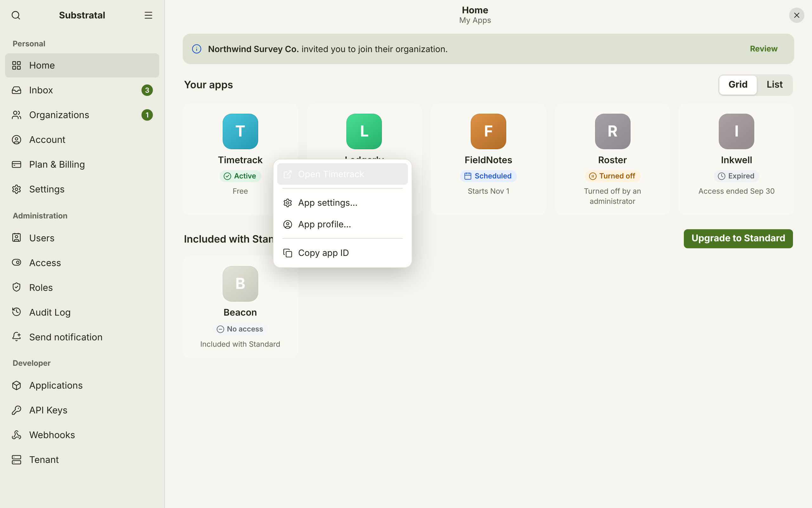Click the Plan & Billing card icon
The width and height of the screenshot is (812, 508).
click(16, 165)
